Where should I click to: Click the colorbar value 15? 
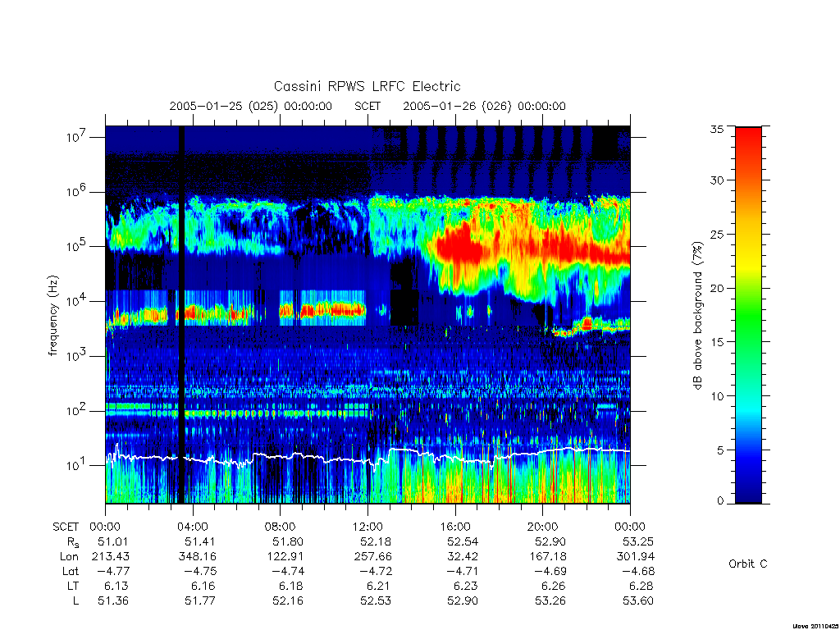716,341
